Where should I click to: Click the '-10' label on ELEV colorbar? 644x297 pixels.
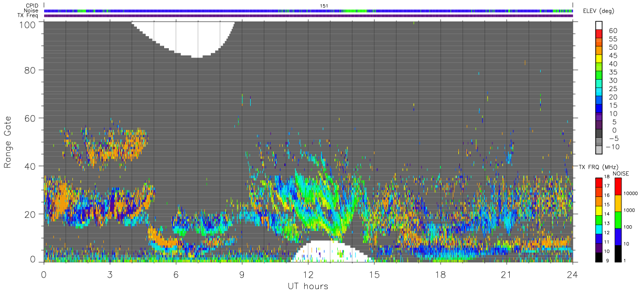click(613, 147)
